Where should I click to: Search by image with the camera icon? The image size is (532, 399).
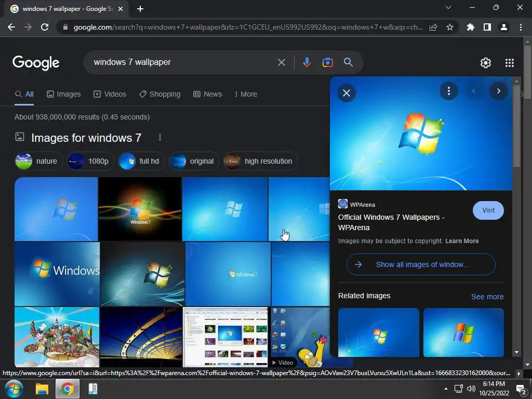click(x=327, y=62)
